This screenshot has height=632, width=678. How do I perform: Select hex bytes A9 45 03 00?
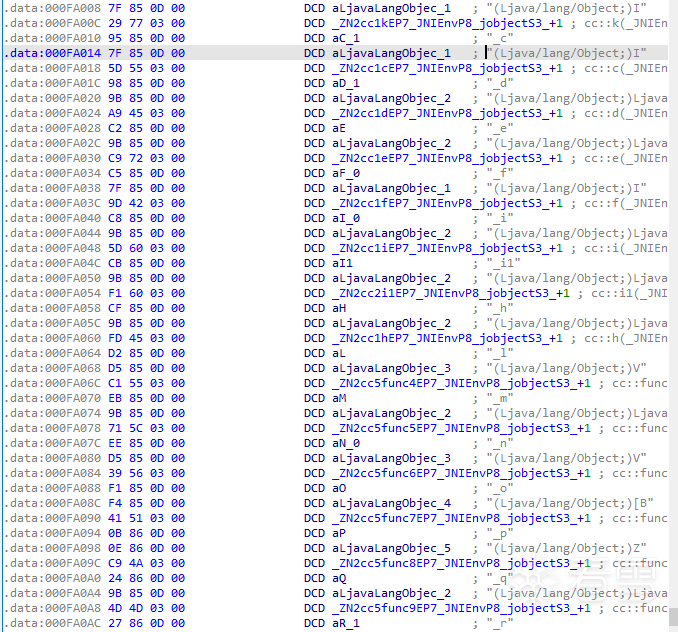(x=147, y=113)
